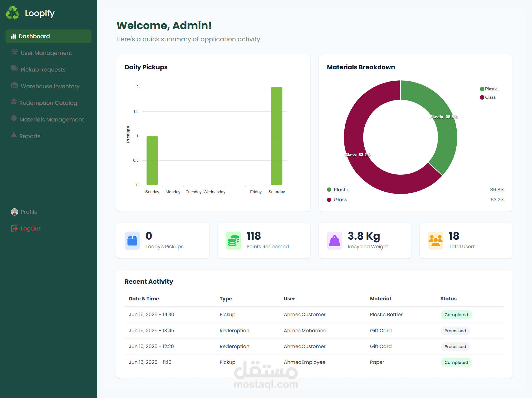Toggle Glass in the donut chart legend

(x=488, y=97)
